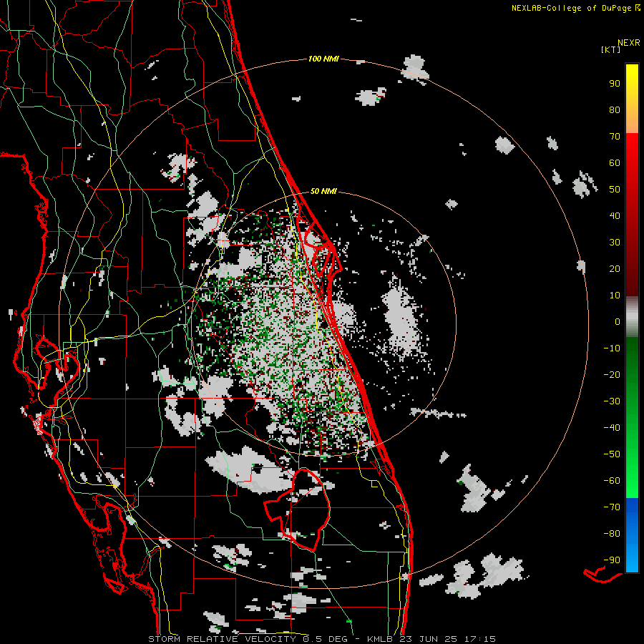This screenshot has height=644, width=644.
Task: Click the 0.5 DEG elevation text in footer
Action: point(326,639)
